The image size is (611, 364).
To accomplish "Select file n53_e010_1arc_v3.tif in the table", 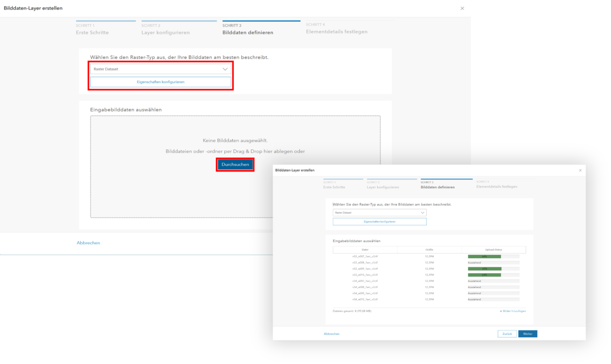I will coord(365,275).
